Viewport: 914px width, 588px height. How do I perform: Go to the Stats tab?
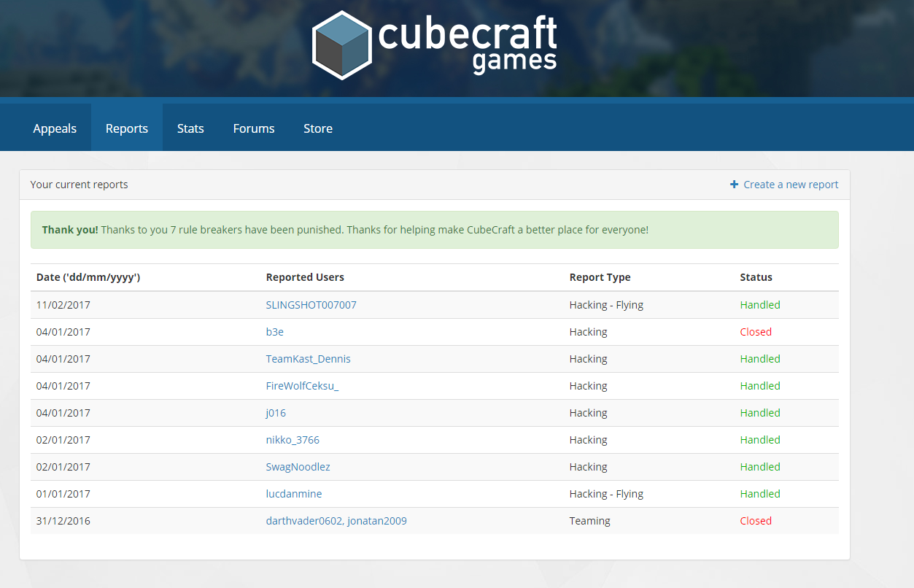(190, 128)
